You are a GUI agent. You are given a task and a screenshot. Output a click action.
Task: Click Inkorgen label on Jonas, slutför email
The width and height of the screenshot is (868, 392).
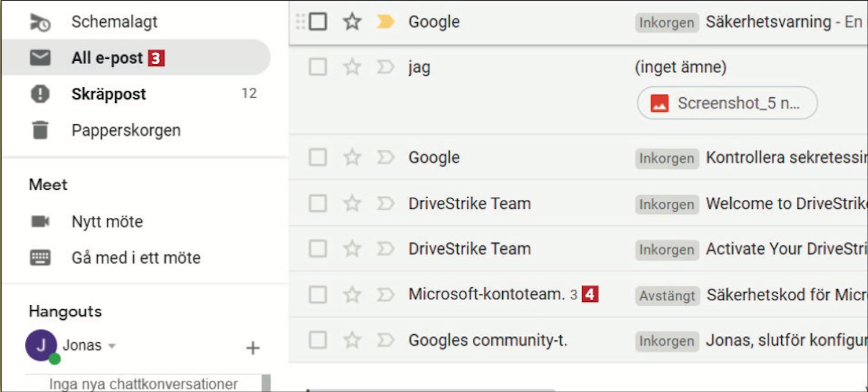667,341
